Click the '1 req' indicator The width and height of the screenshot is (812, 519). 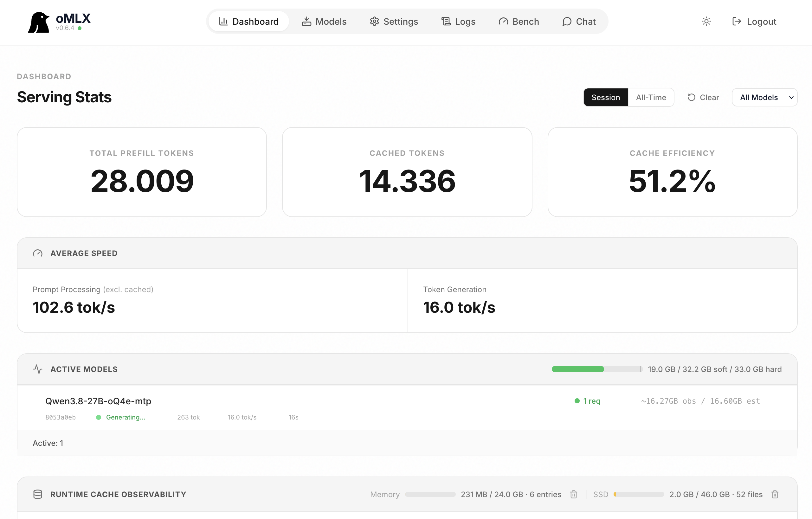click(x=587, y=401)
